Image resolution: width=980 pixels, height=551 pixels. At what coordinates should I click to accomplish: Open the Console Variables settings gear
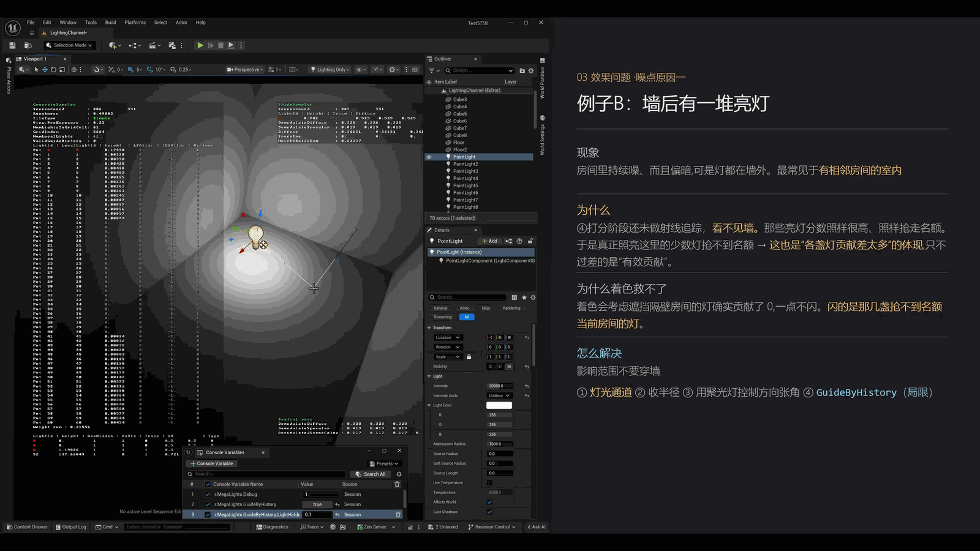point(399,474)
